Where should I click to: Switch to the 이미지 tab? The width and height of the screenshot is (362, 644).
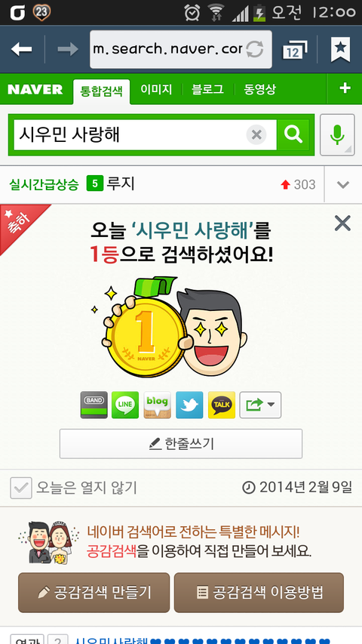[156, 89]
